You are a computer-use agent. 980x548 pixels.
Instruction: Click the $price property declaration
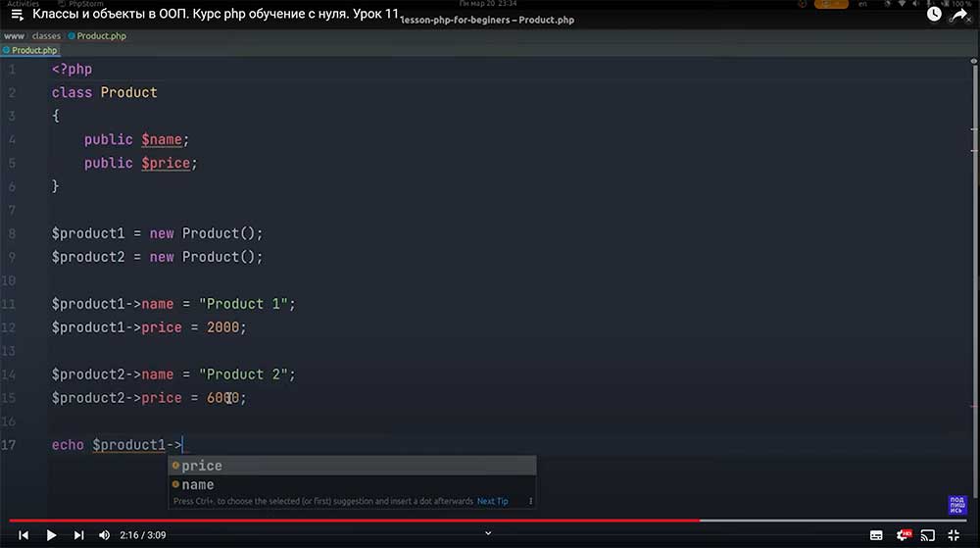click(x=166, y=163)
